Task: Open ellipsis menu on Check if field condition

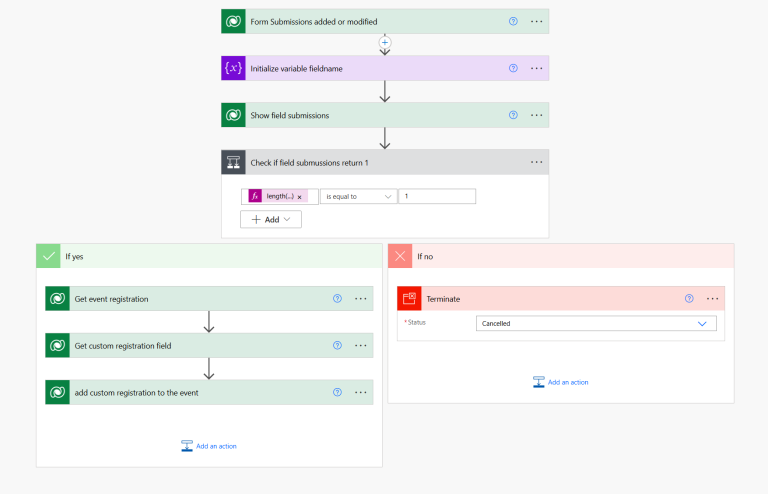Action: [x=536, y=162]
